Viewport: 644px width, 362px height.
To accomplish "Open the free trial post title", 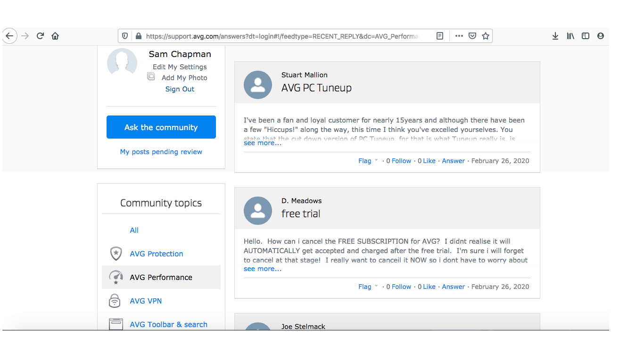I will (x=301, y=214).
